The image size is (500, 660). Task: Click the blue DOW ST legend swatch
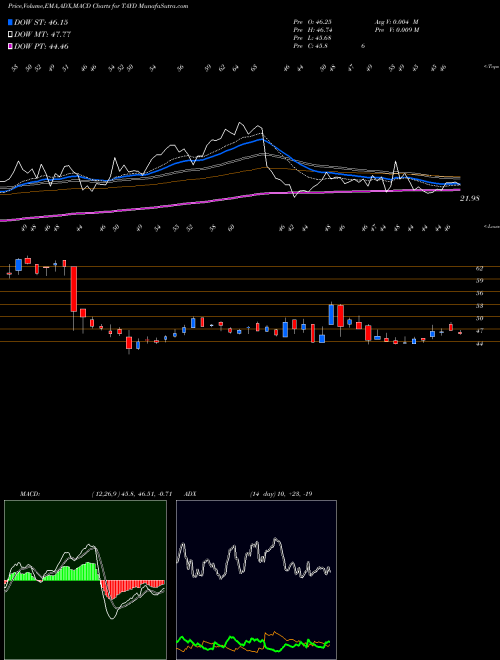click(11, 22)
